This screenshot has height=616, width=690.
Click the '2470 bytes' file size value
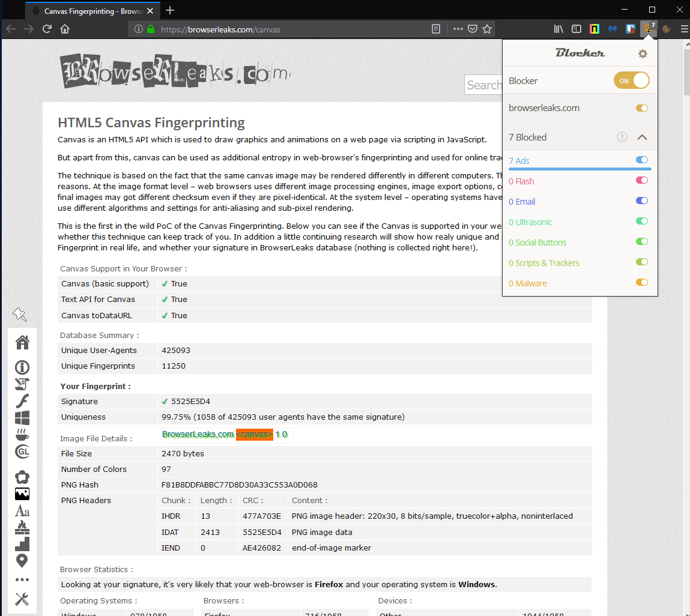pyautogui.click(x=183, y=454)
